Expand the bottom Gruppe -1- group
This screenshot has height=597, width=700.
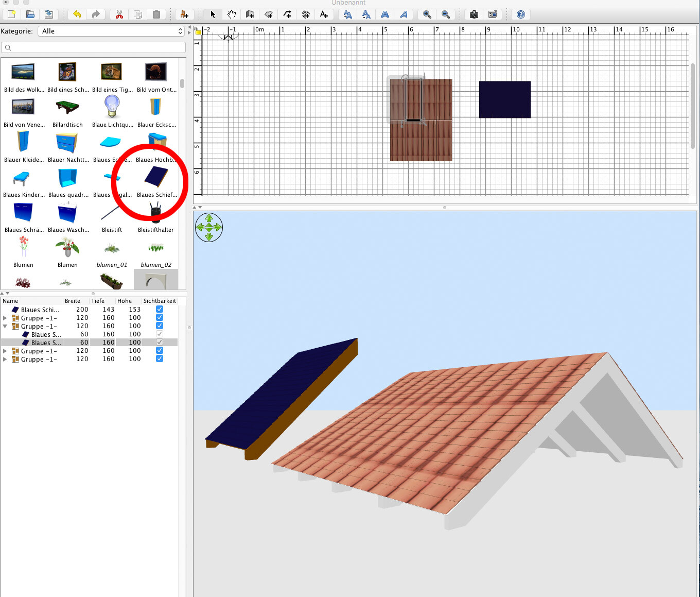point(5,359)
